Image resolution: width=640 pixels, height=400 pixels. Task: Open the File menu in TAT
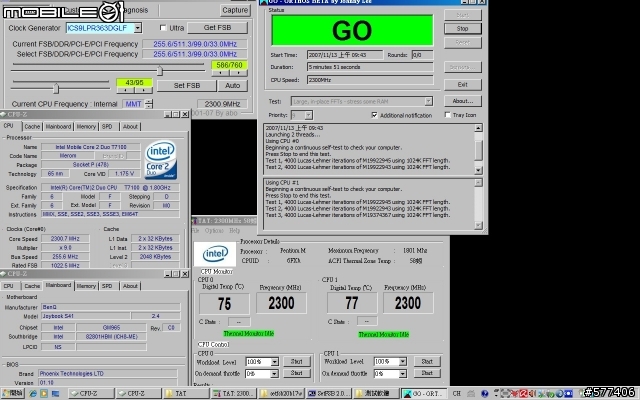pyautogui.click(x=196, y=231)
